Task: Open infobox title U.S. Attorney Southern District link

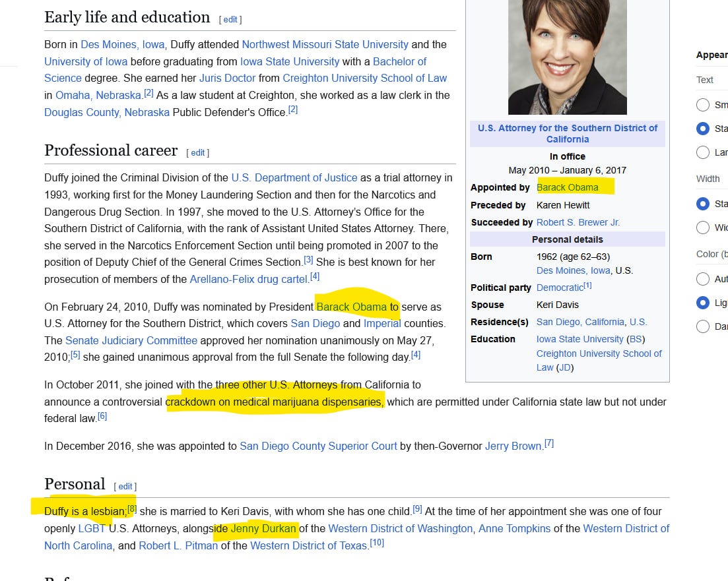Action: [568, 134]
